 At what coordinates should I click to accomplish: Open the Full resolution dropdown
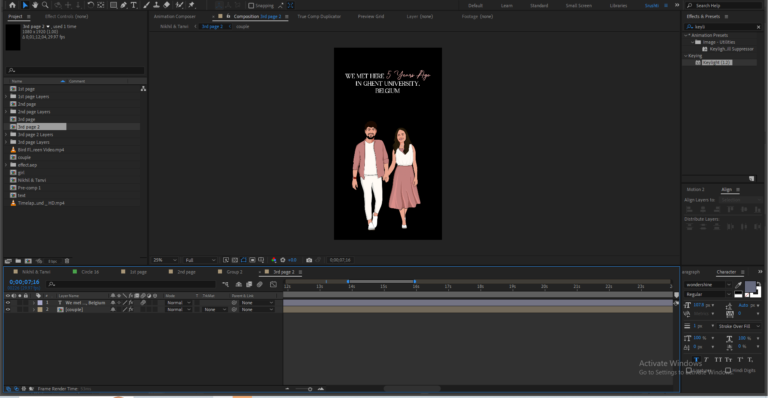[200, 260]
